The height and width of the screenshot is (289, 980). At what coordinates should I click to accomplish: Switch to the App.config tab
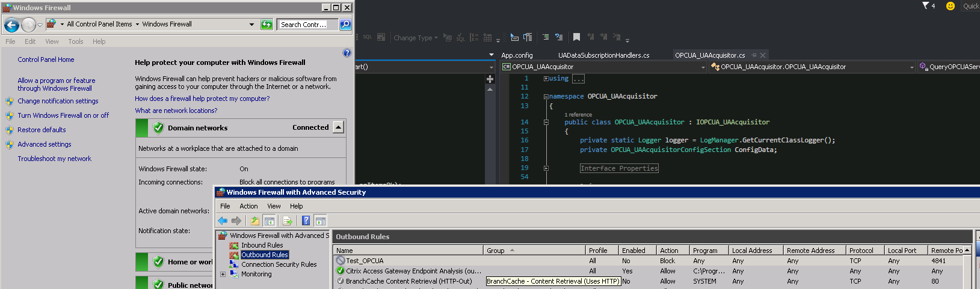(517, 55)
